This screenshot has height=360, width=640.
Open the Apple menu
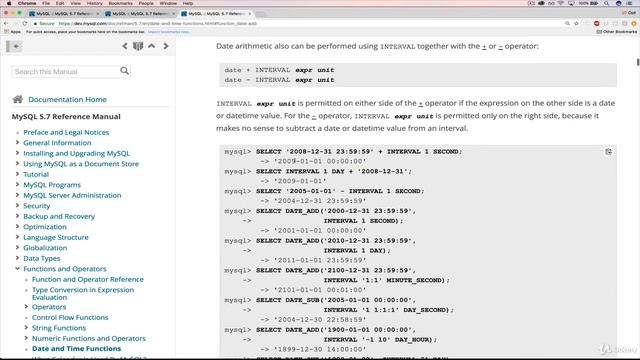pyautogui.click(x=9, y=3)
